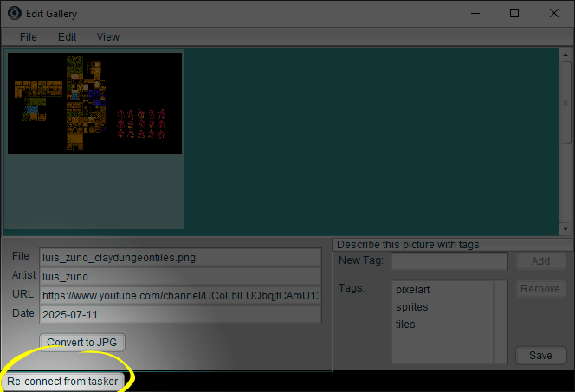Open the File menu
The image size is (575, 392).
click(x=29, y=37)
